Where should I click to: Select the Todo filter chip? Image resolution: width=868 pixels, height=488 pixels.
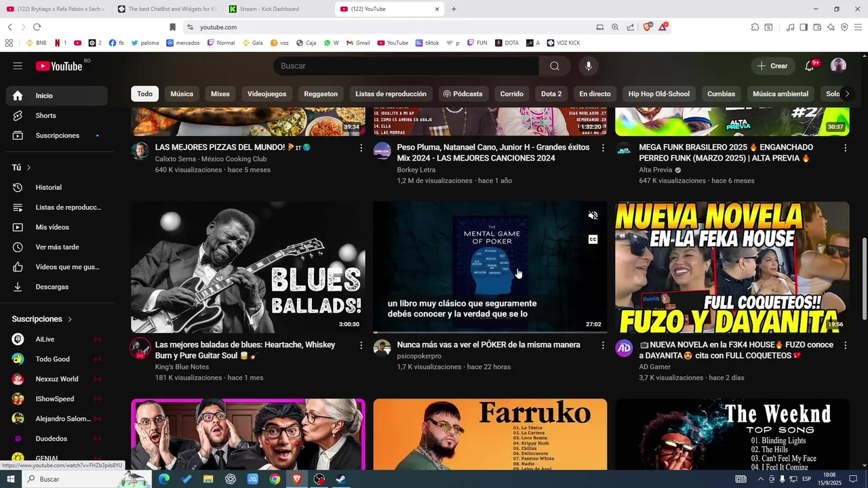point(145,94)
